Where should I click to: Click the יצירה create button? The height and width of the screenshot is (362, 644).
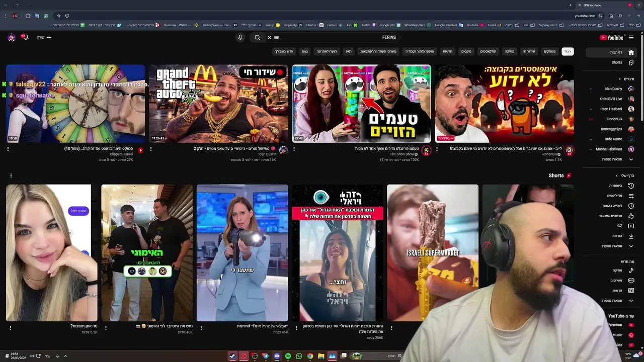[x=44, y=37]
